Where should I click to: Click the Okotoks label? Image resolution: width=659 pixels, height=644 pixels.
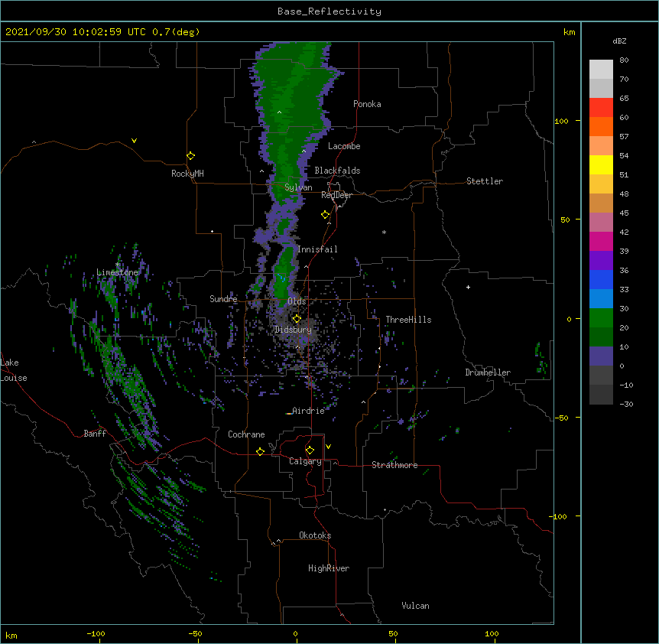tap(315, 535)
